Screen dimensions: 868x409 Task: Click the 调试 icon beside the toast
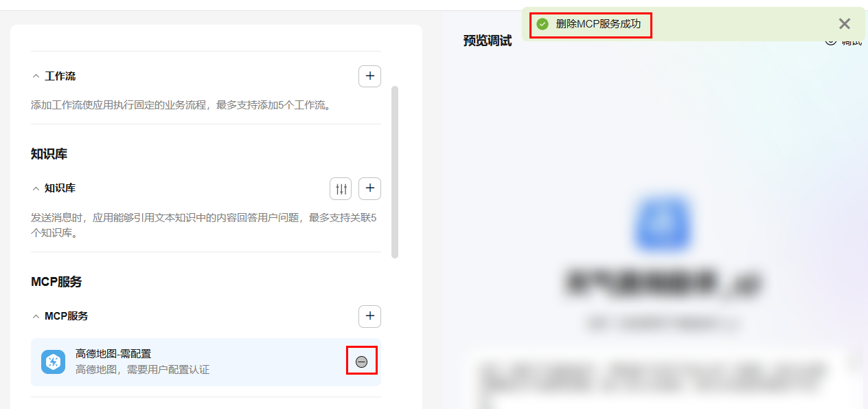[830, 41]
